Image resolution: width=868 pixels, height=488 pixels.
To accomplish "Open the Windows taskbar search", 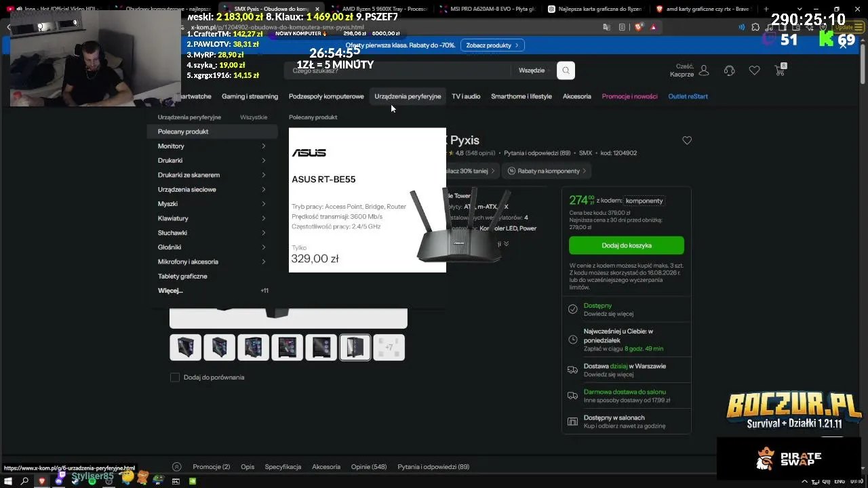I will click(24, 481).
